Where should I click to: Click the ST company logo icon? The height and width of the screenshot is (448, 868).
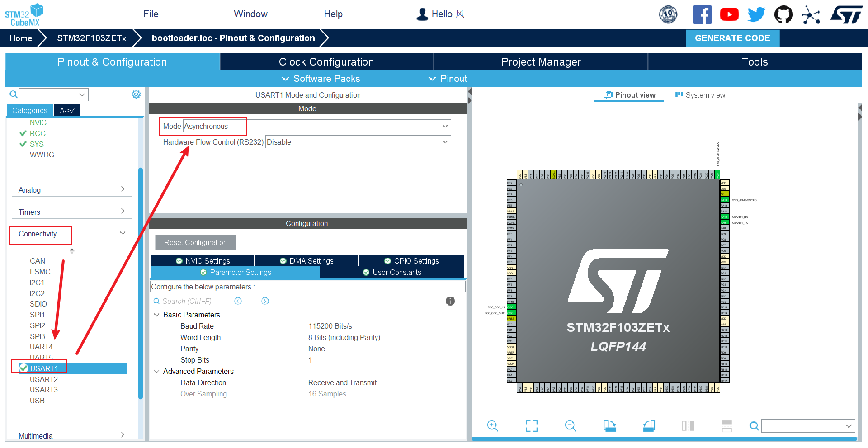846,14
